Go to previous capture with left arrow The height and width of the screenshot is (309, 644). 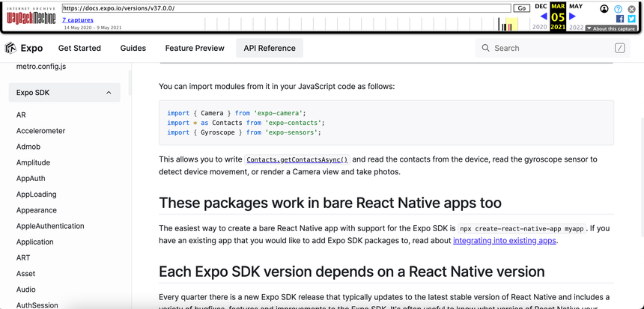coord(544,16)
